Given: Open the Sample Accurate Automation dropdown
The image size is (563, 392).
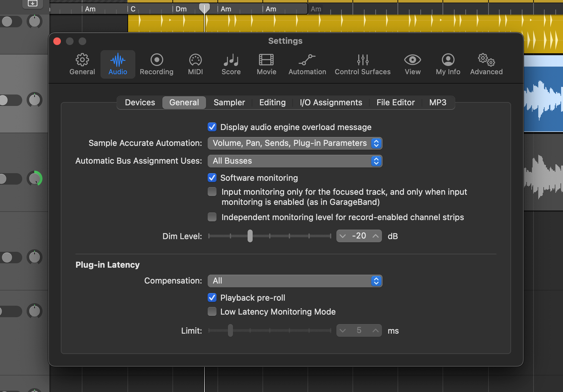Looking at the screenshot, I should pos(295,143).
